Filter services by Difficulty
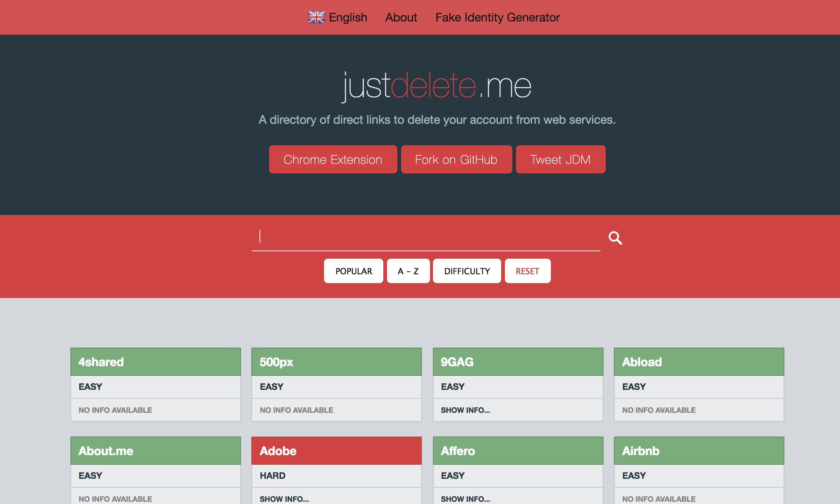The image size is (840, 504). [467, 271]
